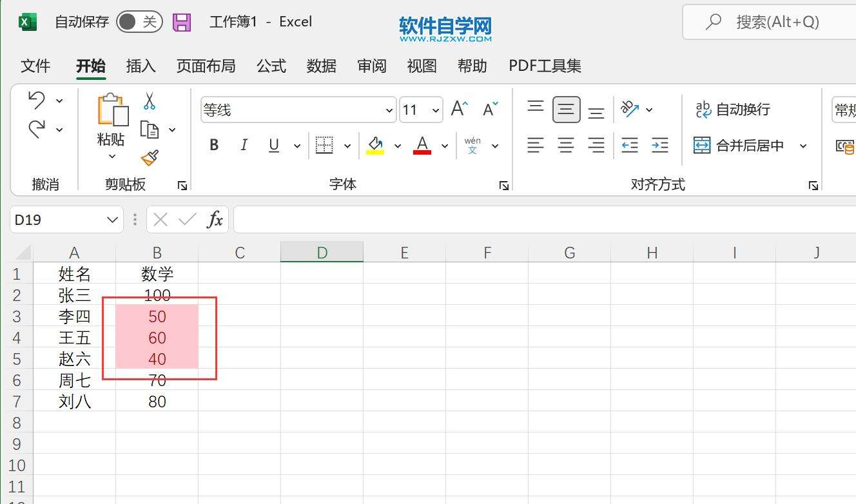Activate the Format Painter brush
Image resolution: width=856 pixels, height=504 pixels.
[150, 158]
